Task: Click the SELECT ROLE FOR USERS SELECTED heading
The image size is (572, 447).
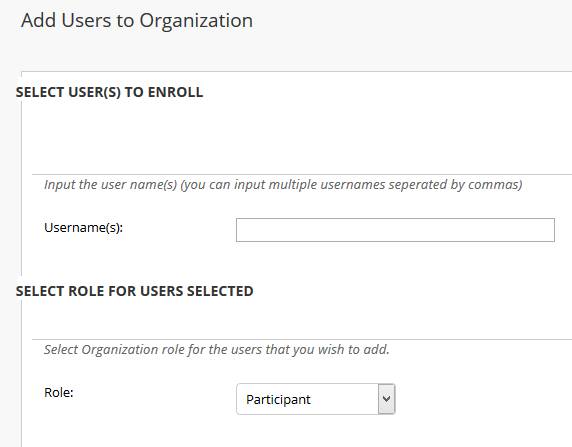Action: (x=135, y=291)
